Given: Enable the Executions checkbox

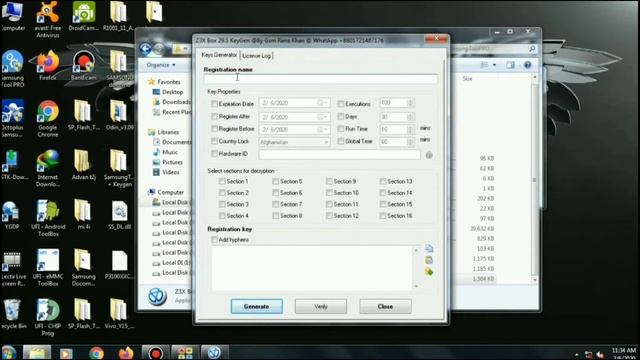Looking at the screenshot, I should coord(340,104).
